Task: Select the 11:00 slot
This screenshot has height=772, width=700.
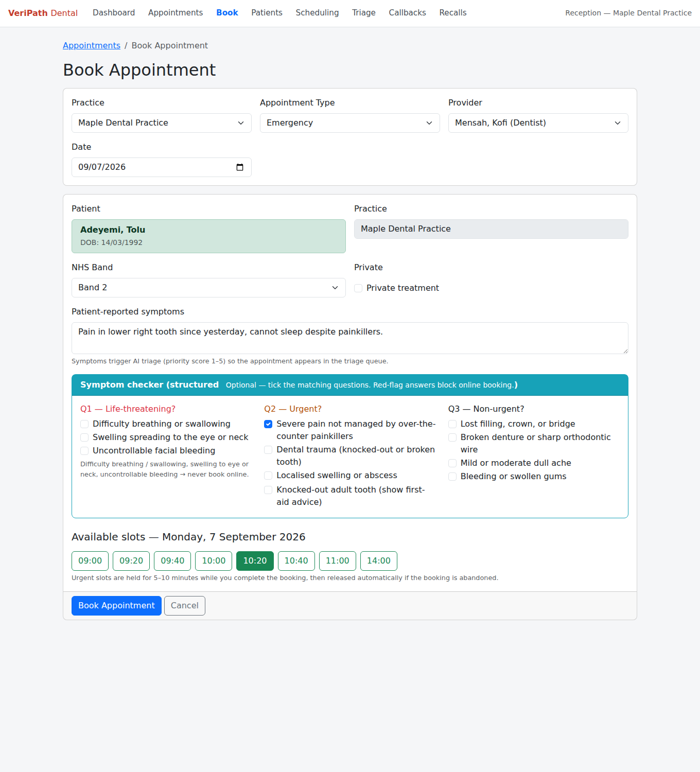Action: pos(338,561)
